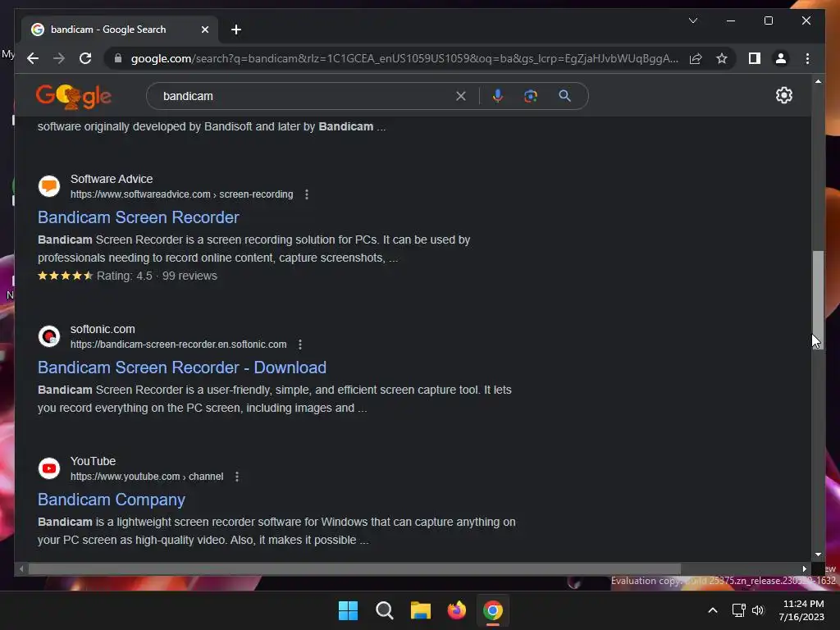Click the softonic.com favicon
This screenshot has height=630, width=840.
(48, 336)
